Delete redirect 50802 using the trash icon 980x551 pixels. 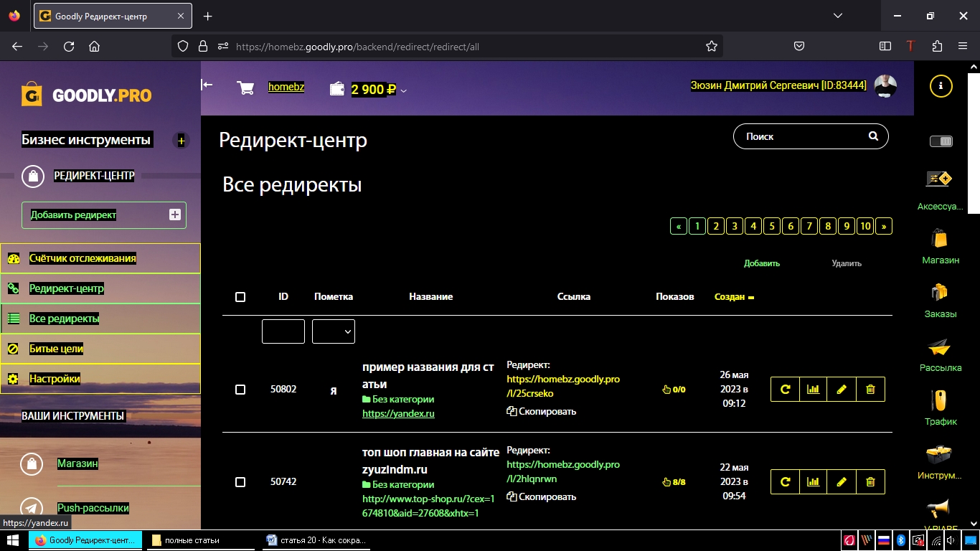tap(870, 389)
